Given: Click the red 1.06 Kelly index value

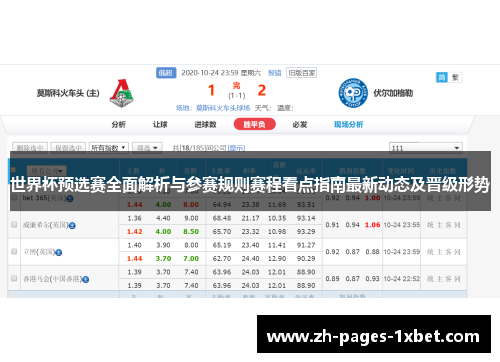Looking at the screenshot, I should tap(373, 225).
